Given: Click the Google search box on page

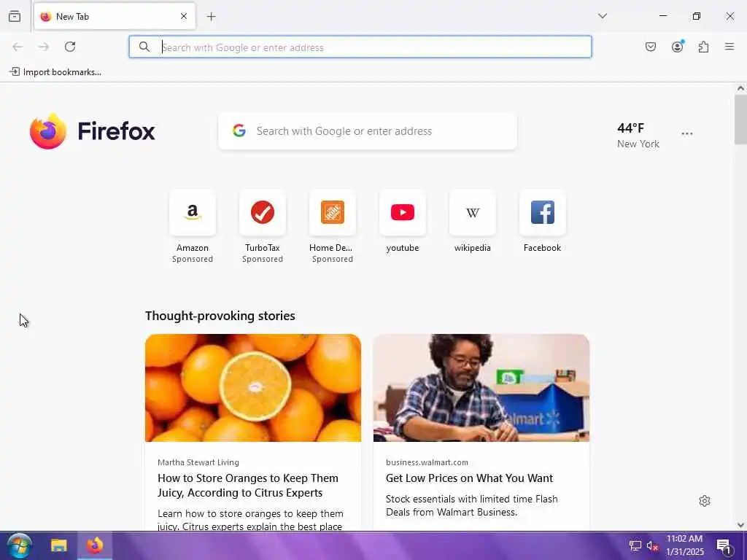Looking at the screenshot, I should point(368,131).
